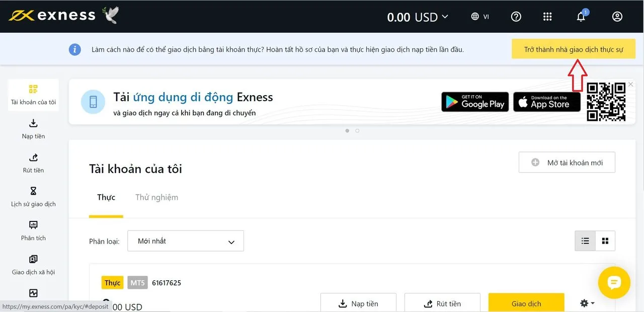Click Trở thành nhà giao dịch thực sự
Viewport: 644px width, 312px height.
(574, 49)
